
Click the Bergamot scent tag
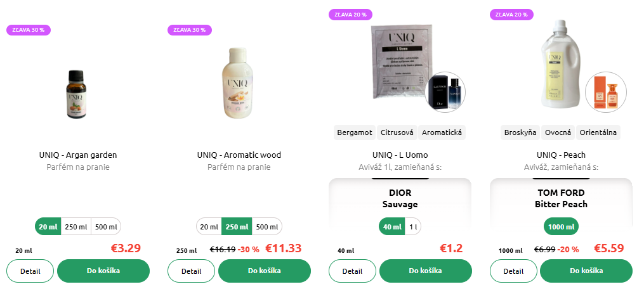355,132
